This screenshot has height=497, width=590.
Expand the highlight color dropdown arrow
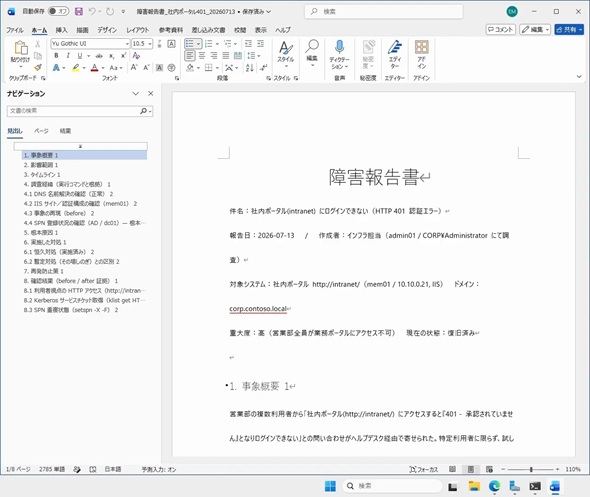click(84, 68)
